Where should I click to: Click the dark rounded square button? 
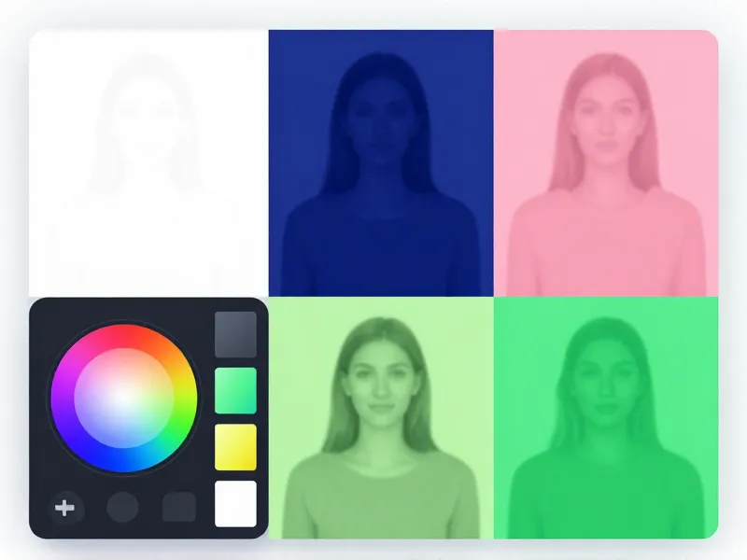point(177,508)
